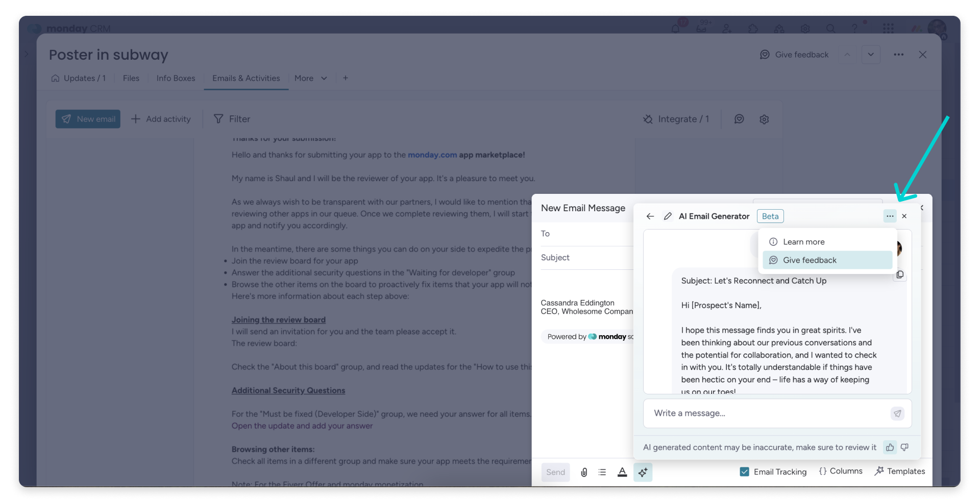The height and width of the screenshot is (503, 980).
Task: Open the apps puzzle icon in top bar
Action: [x=753, y=29]
